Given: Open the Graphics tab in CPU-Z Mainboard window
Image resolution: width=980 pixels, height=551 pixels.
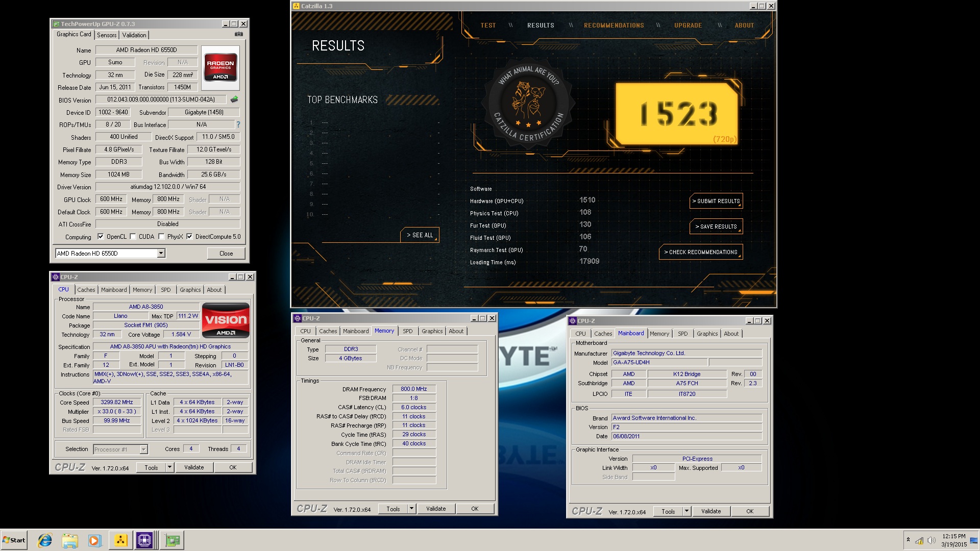Looking at the screenshot, I should coord(707,334).
